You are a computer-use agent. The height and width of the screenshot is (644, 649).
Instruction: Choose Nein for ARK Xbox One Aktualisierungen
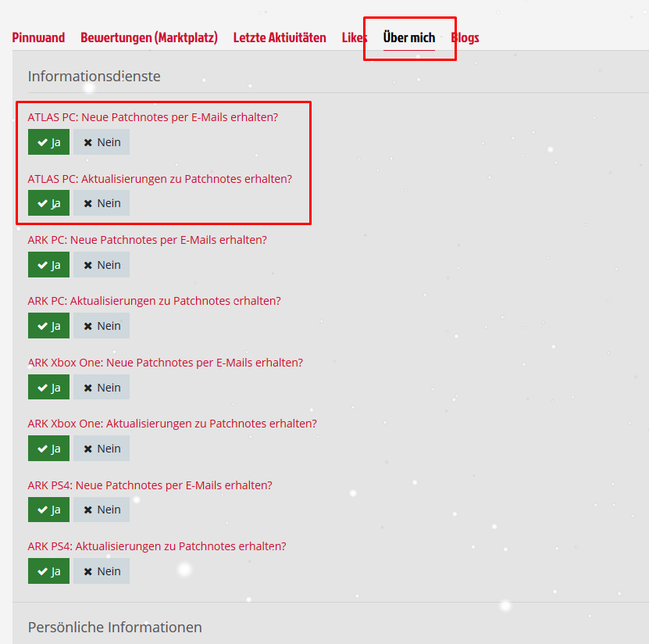(x=102, y=448)
